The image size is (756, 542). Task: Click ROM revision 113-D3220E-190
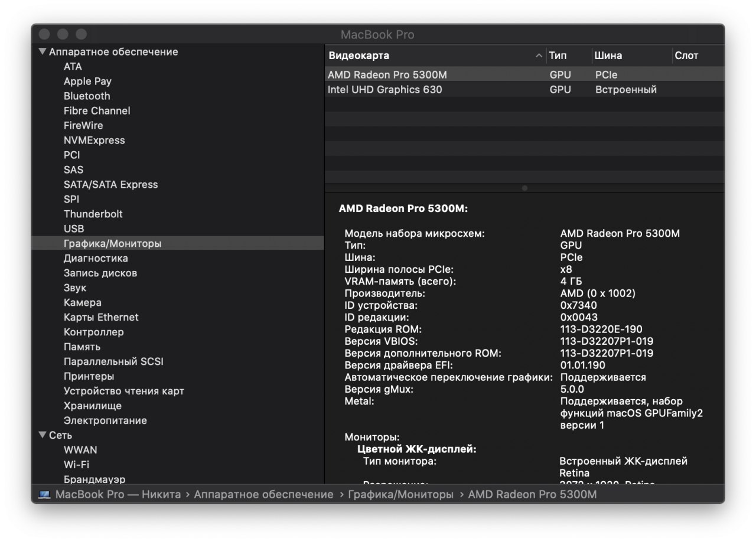tap(601, 329)
